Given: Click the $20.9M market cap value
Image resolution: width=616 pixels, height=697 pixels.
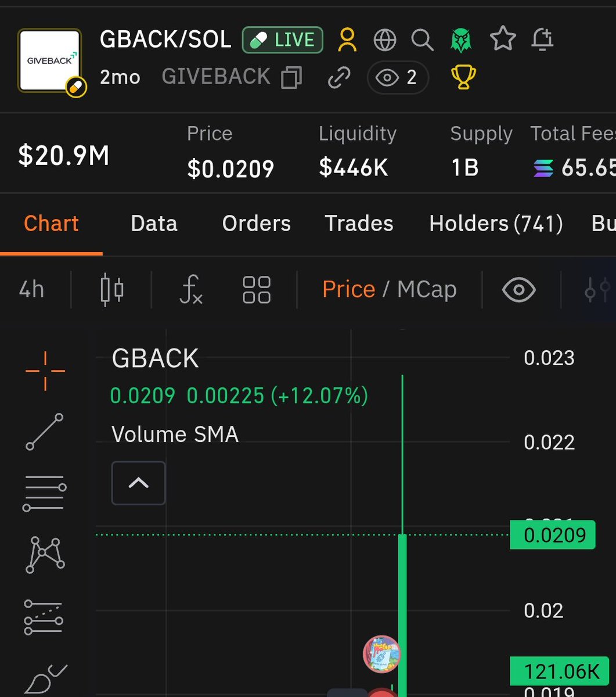Looking at the screenshot, I should pyautogui.click(x=64, y=156).
